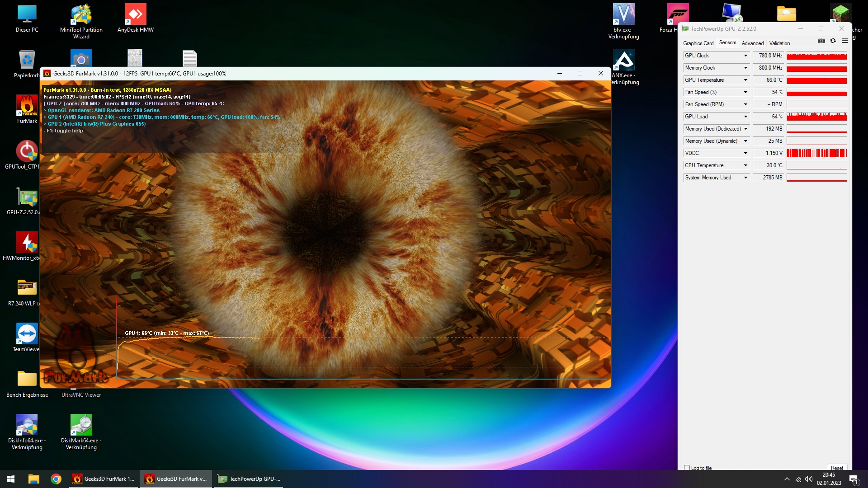
Task: Expand the GPU Temperature sensor dropdown
Action: pyautogui.click(x=745, y=80)
